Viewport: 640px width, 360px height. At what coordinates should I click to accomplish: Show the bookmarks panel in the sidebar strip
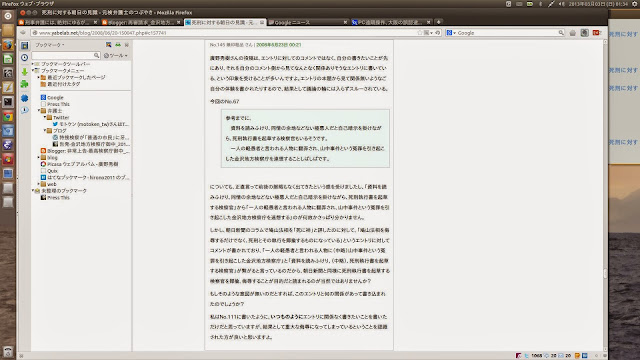25,45
